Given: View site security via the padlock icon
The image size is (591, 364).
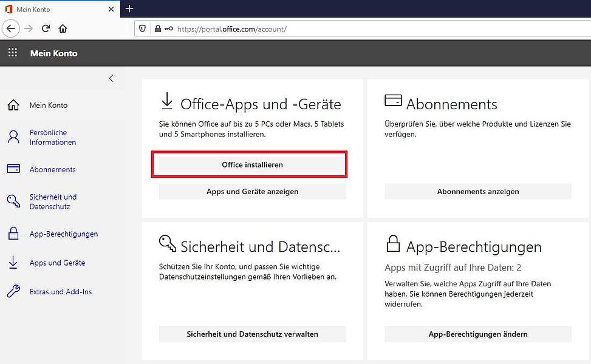Looking at the screenshot, I should coord(158,29).
